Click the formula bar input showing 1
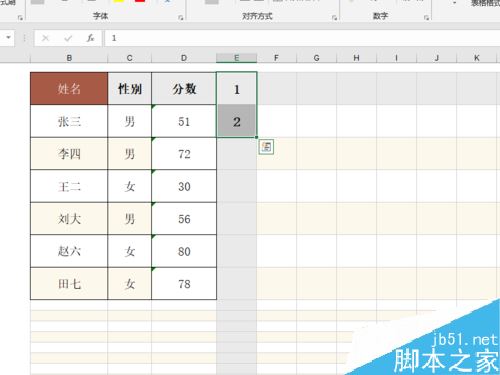This screenshot has height=375, width=500. coord(302,38)
